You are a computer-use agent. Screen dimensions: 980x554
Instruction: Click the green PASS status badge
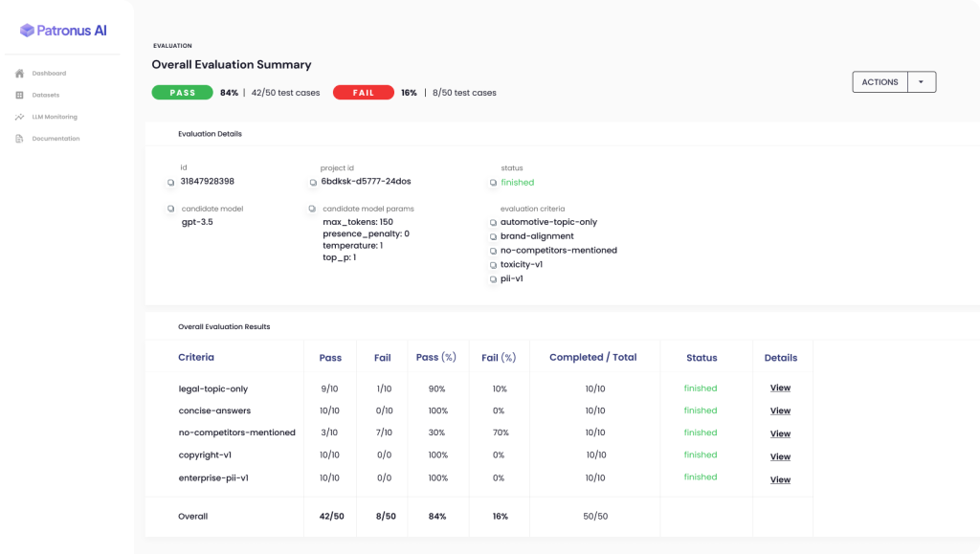pyautogui.click(x=182, y=93)
